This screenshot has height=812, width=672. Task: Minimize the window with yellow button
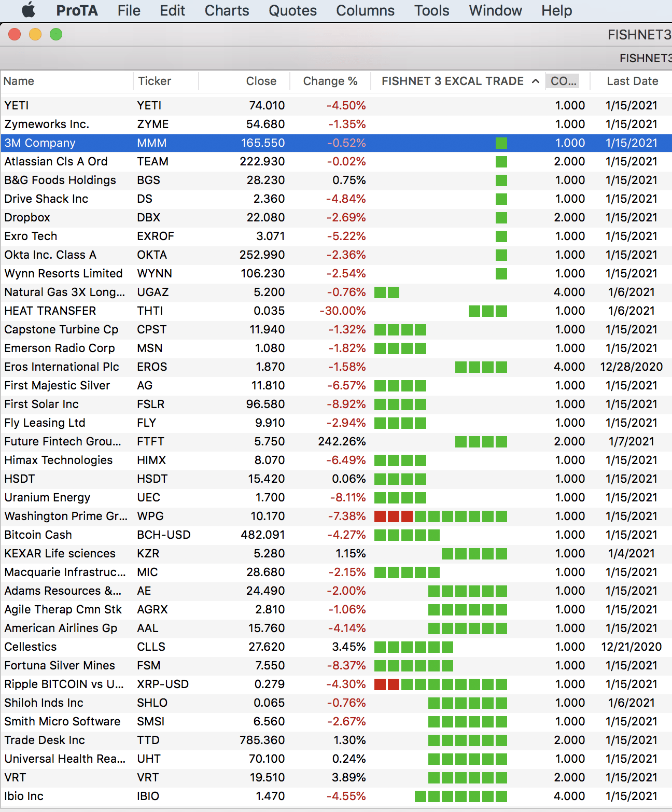point(35,34)
